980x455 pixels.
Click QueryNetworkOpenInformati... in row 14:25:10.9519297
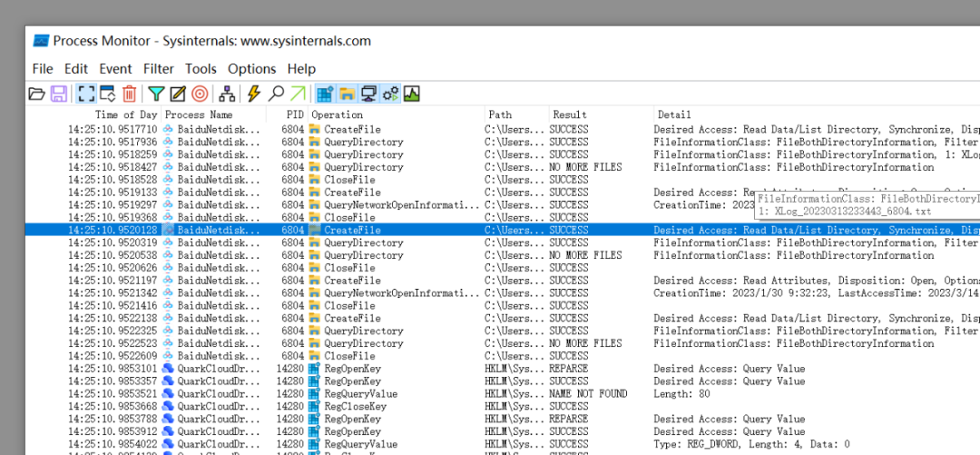[x=402, y=204]
